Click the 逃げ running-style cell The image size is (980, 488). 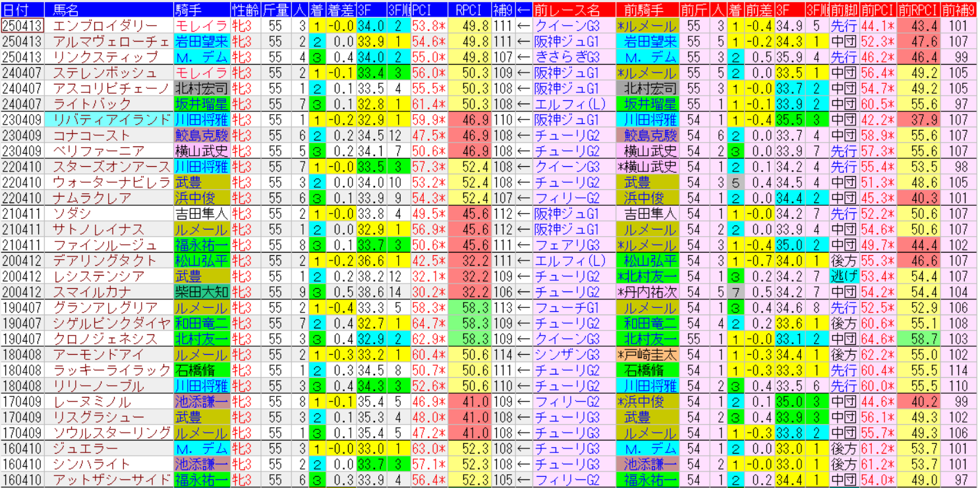click(x=844, y=276)
